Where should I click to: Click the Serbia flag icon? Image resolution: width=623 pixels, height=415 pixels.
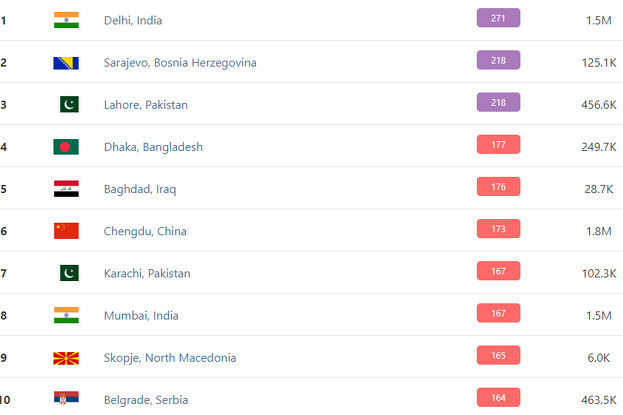point(66,399)
